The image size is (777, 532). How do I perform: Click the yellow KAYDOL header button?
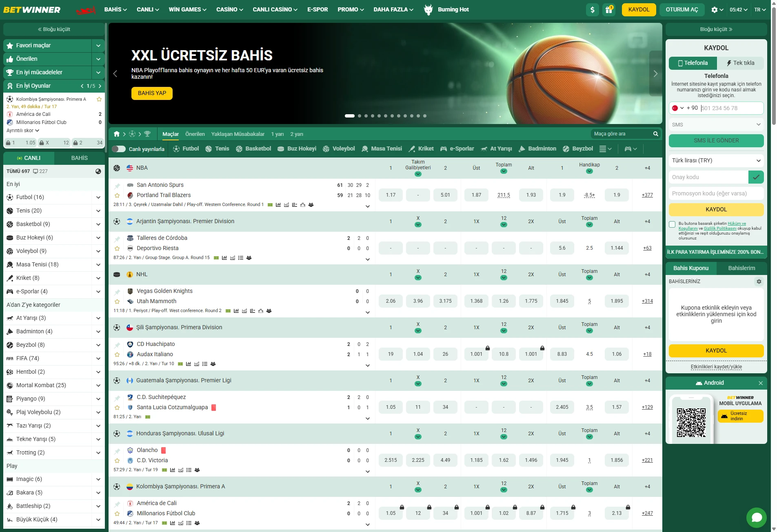pos(639,9)
